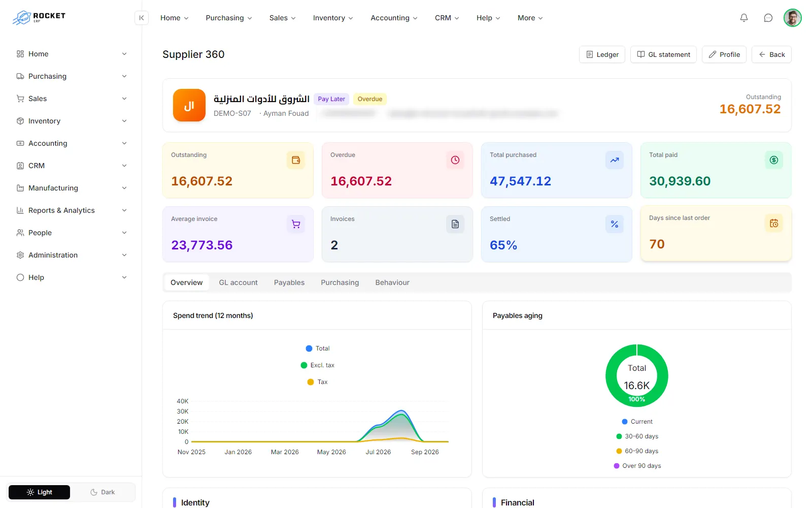
Task: Toggle the Over 90 days aging legend item
Action: click(x=637, y=466)
